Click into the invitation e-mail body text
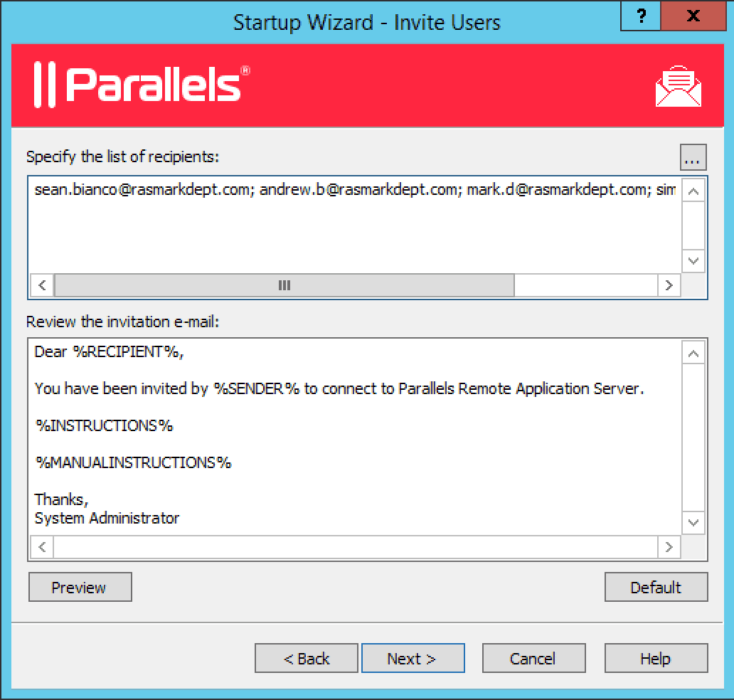The image size is (734, 700). click(355, 437)
